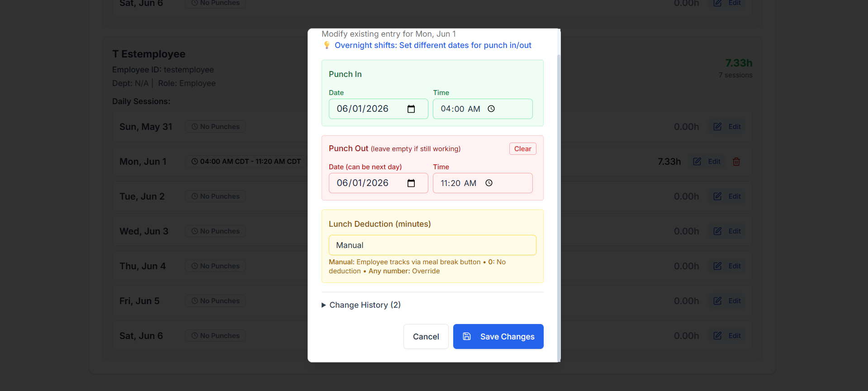Click clock icon in Tue, Jun 2 No Punches
This screenshot has height=391, width=868.
(x=194, y=196)
